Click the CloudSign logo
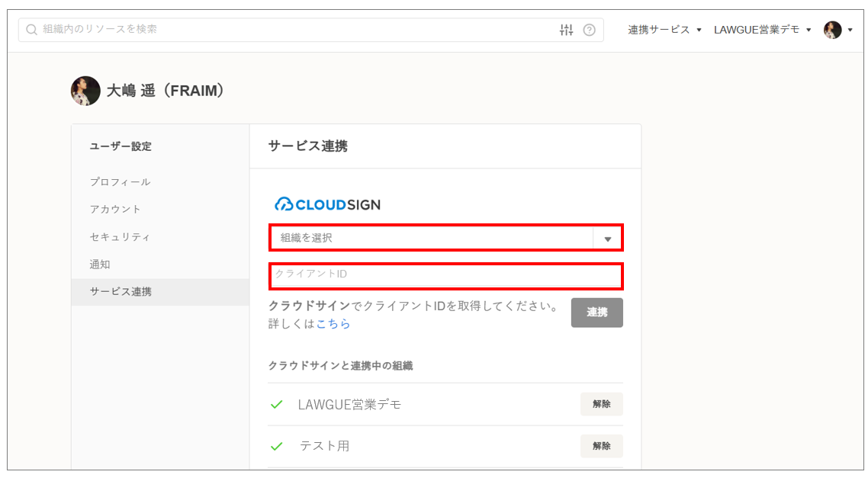The image size is (868, 478). pos(327,204)
